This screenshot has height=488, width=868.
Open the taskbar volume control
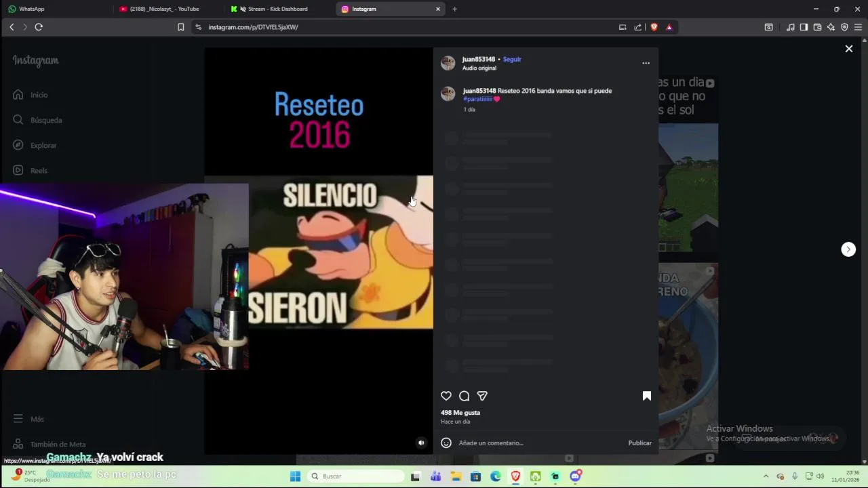820,476
